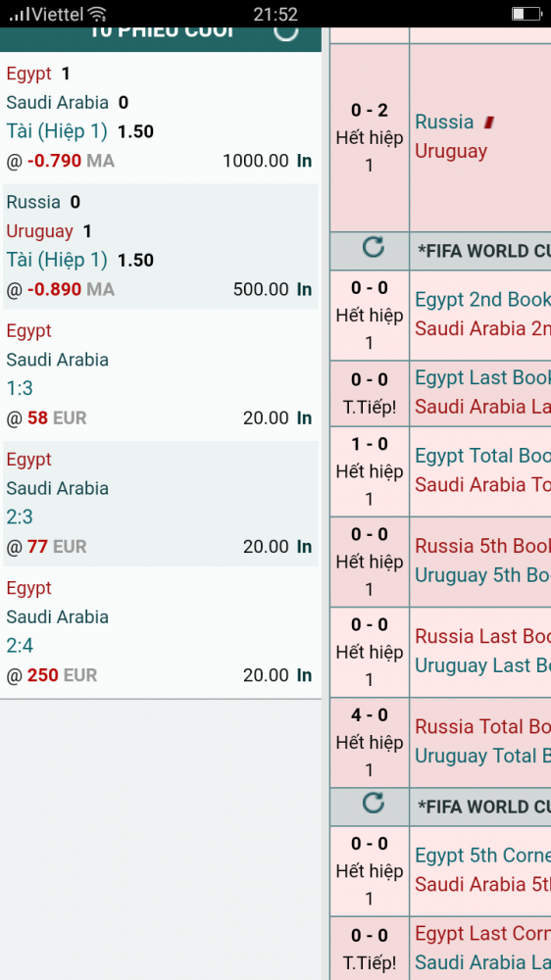Tap the Viettel signal strength indicator
Screen dimensions: 551x980
tap(19, 14)
